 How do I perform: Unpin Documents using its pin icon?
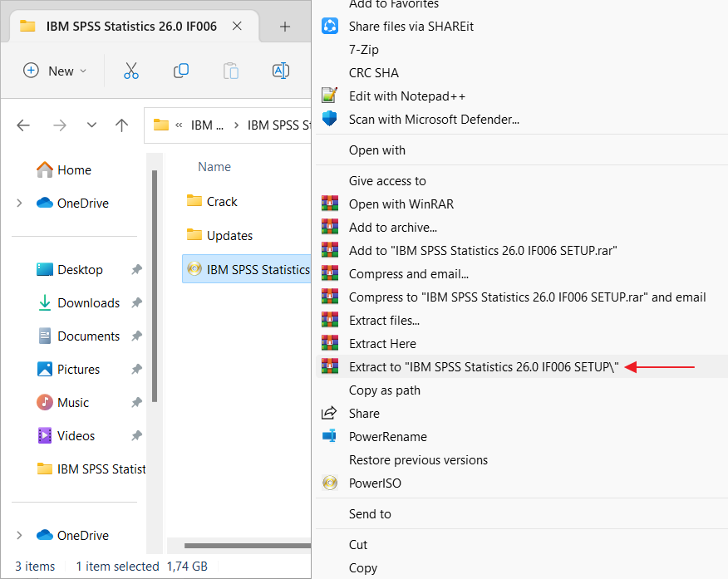click(136, 336)
